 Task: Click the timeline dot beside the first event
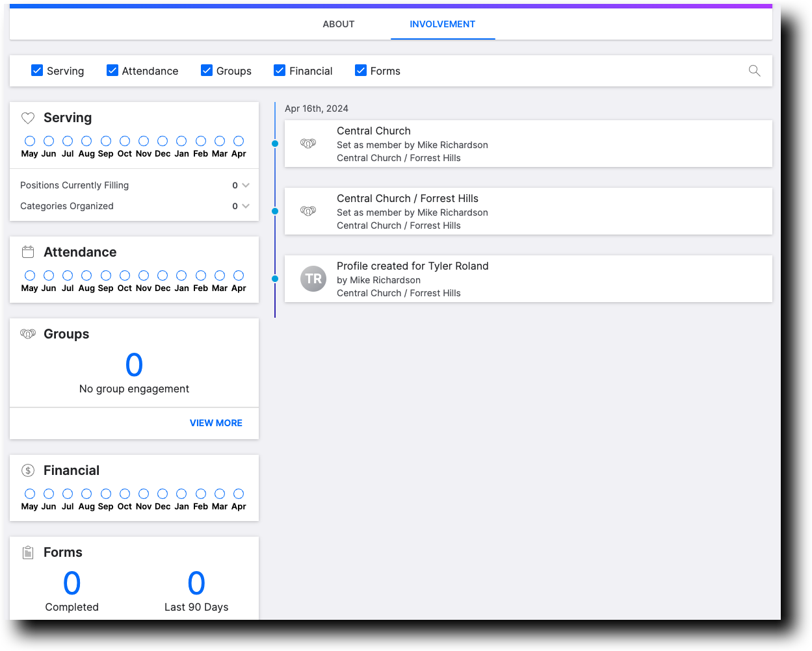275,144
